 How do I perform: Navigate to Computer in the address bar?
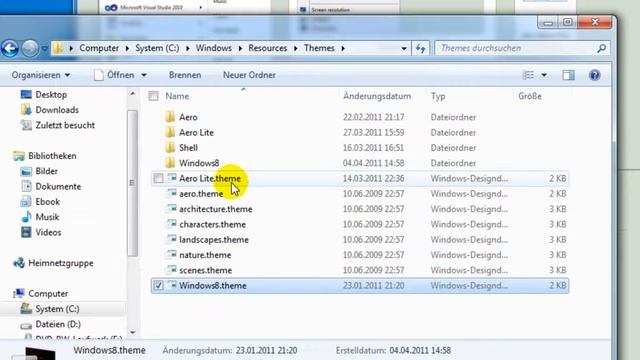tap(99, 48)
